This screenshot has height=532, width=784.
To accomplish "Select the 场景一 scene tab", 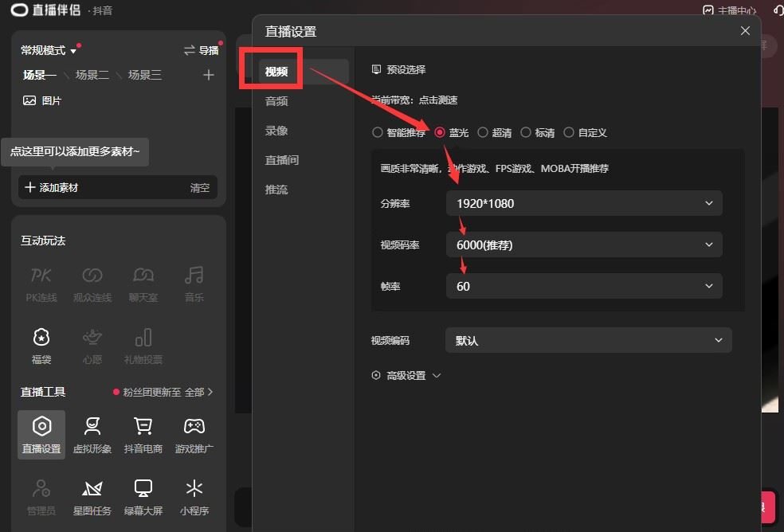I will click(40, 75).
